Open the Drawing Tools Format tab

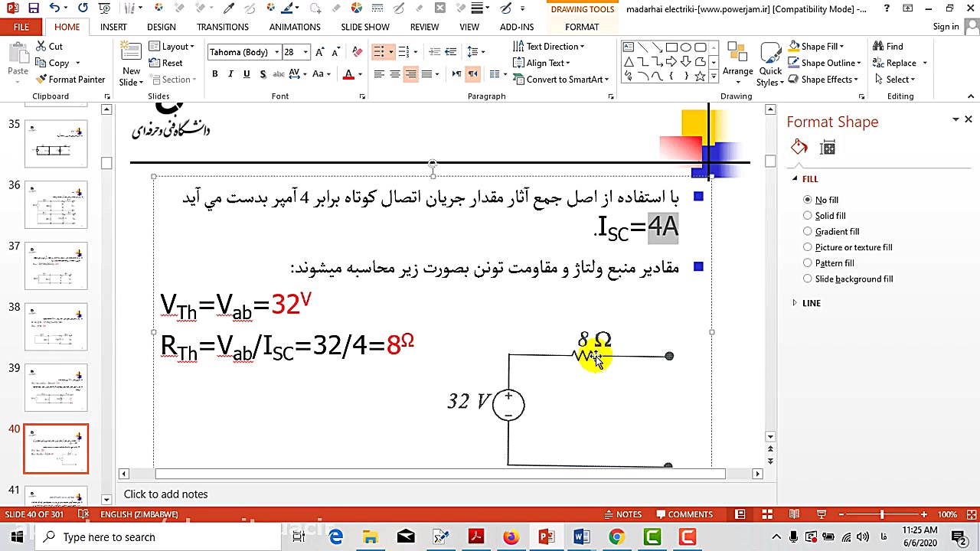(581, 26)
